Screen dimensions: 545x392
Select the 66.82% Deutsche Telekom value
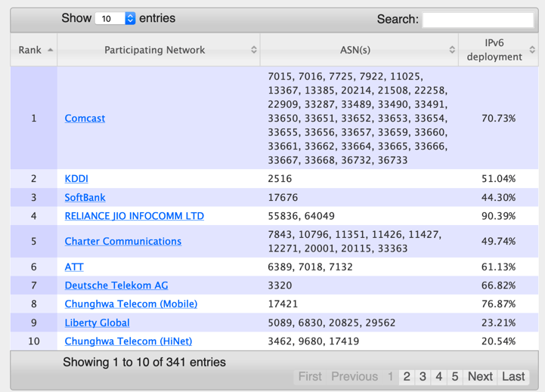click(498, 286)
